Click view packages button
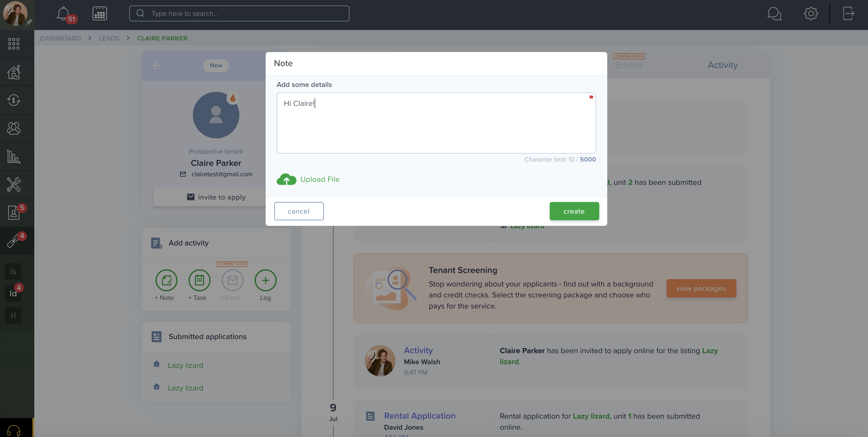The width and height of the screenshot is (868, 437). (701, 288)
